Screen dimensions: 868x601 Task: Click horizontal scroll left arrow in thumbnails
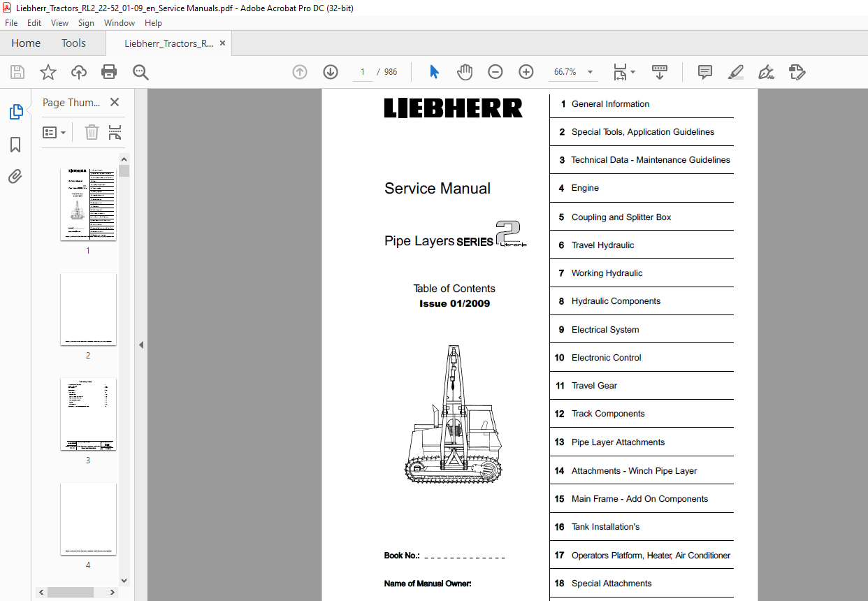tap(43, 592)
